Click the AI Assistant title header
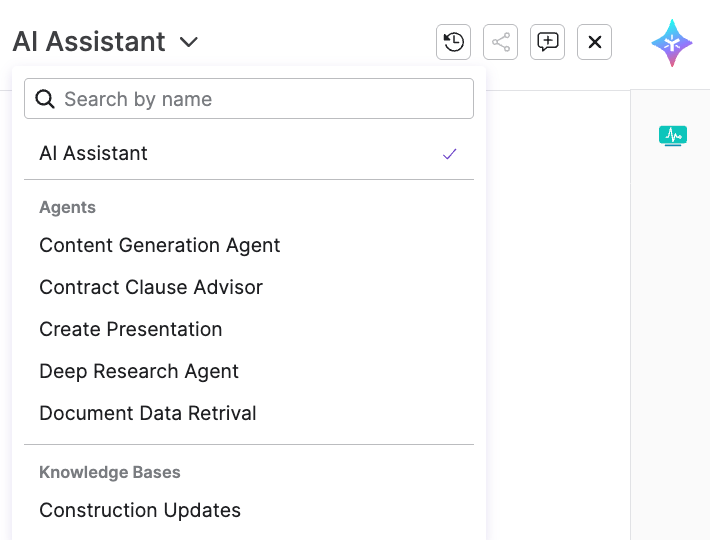 pos(89,42)
